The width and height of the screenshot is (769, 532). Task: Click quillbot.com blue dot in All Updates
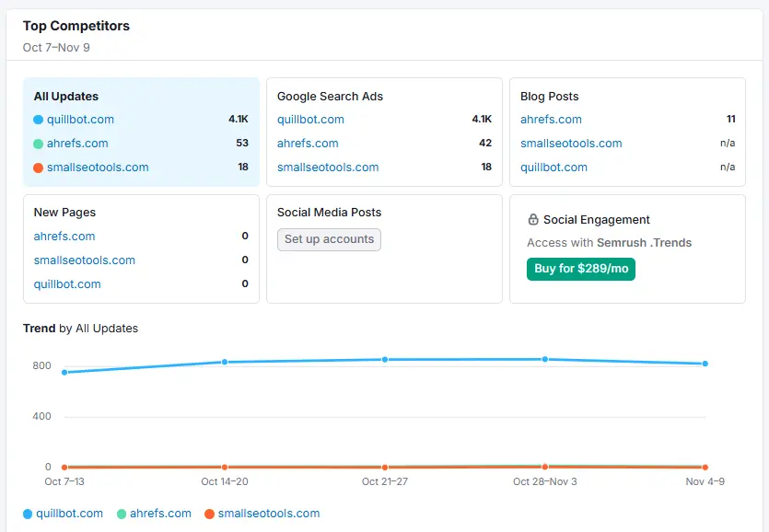(x=39, y=120)
